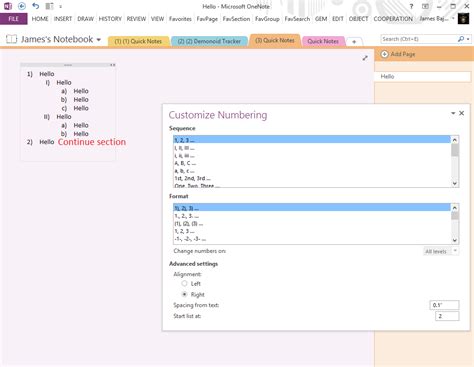The image size is (474, 367).
Task: Open the VIEW ribbon tab
Action: click(157, 19)
